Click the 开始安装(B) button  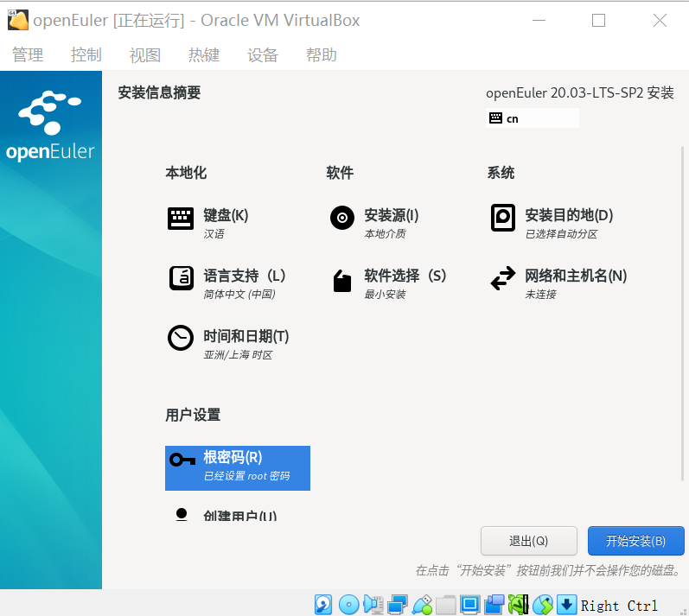635,541
